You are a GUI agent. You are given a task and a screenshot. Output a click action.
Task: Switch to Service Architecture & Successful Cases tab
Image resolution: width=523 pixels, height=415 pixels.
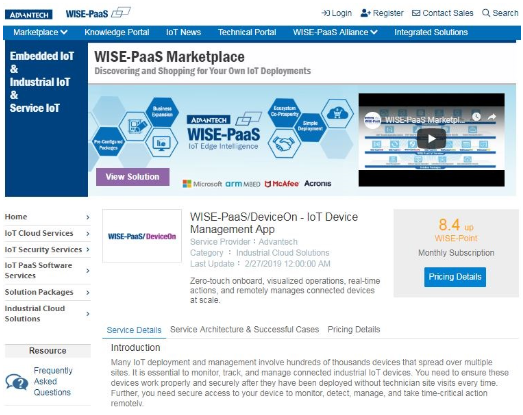point(244,330)
